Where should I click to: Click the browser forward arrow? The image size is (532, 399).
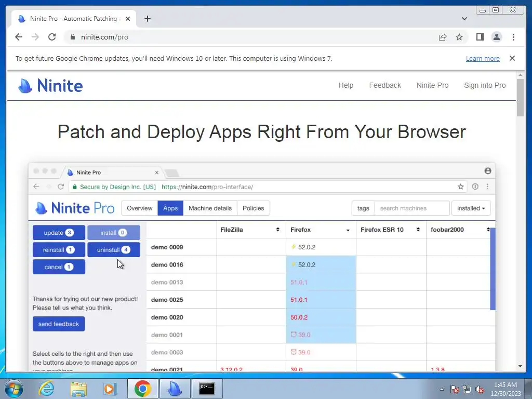(35, 37)
